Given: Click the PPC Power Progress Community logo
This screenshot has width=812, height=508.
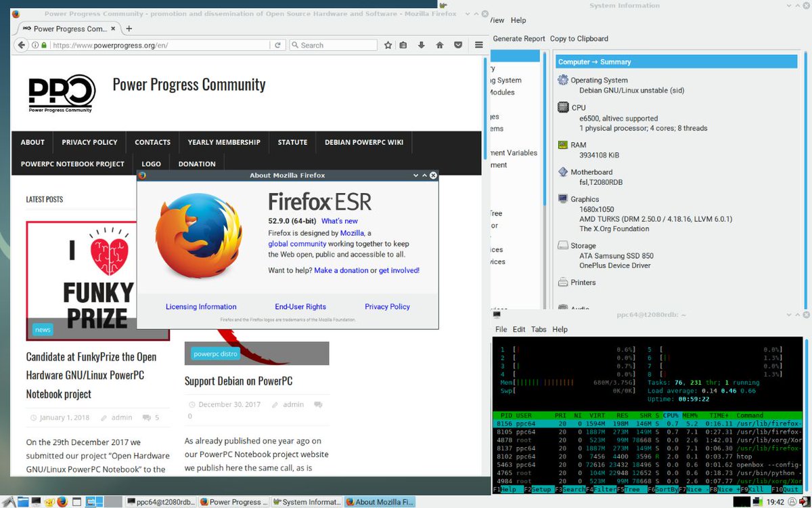Looking at the screenshot, I should click(61, 93).
